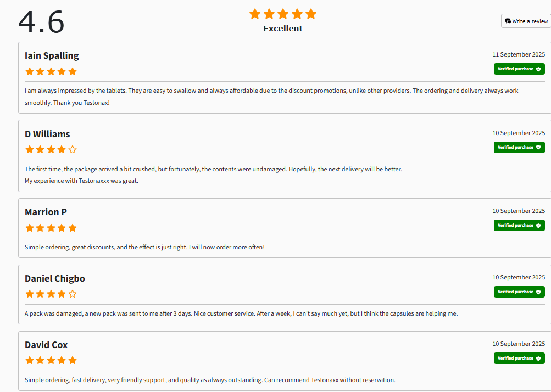The image size is (551, 392).
Task: Click Marrion P's Verified purchase badge
Action: 519,225
